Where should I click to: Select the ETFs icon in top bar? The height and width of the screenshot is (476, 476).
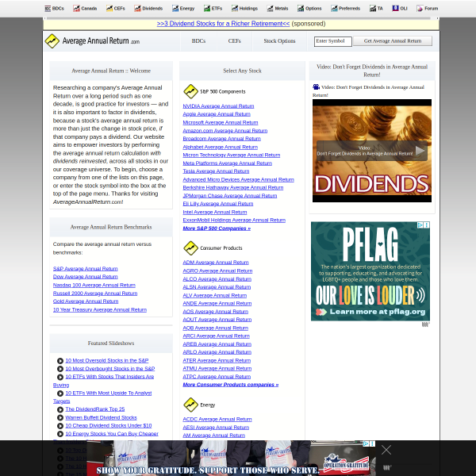pyautogui.click(x=207, y=9)
